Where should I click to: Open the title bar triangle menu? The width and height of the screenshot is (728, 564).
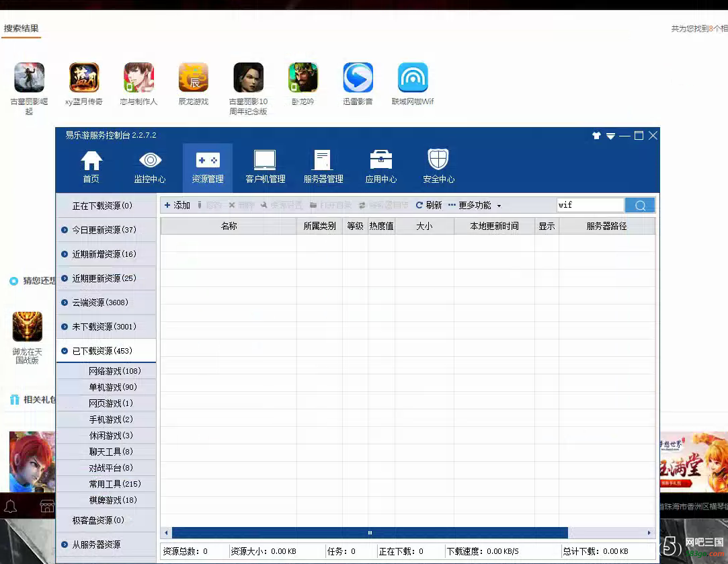coord(610,136)
